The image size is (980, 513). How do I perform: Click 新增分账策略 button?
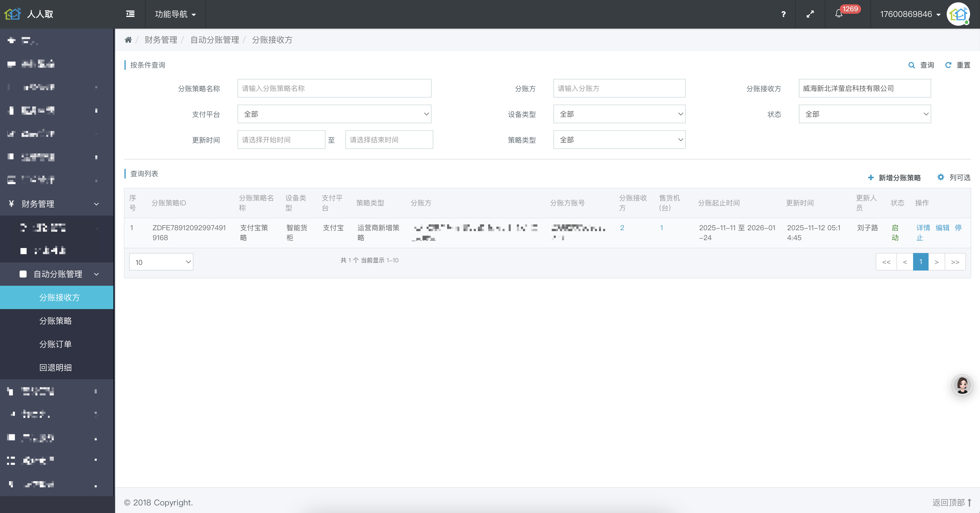coord(894,178)
